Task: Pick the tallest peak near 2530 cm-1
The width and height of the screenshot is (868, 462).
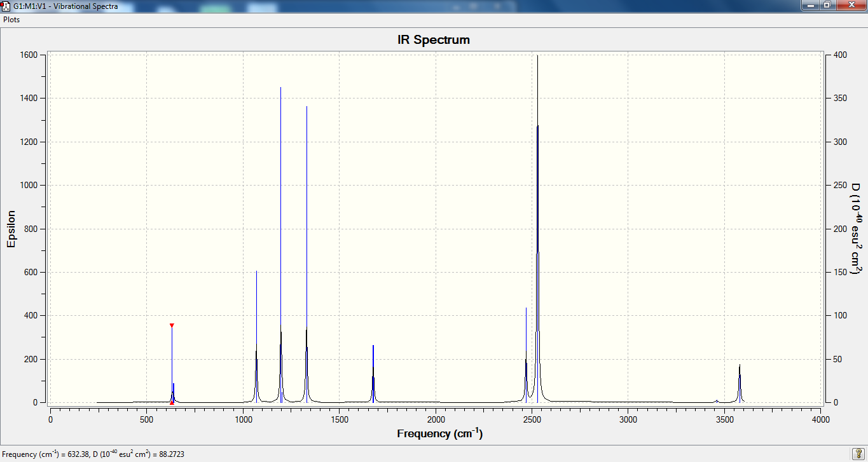Action: pyautogui.click(x=537, y=229)
